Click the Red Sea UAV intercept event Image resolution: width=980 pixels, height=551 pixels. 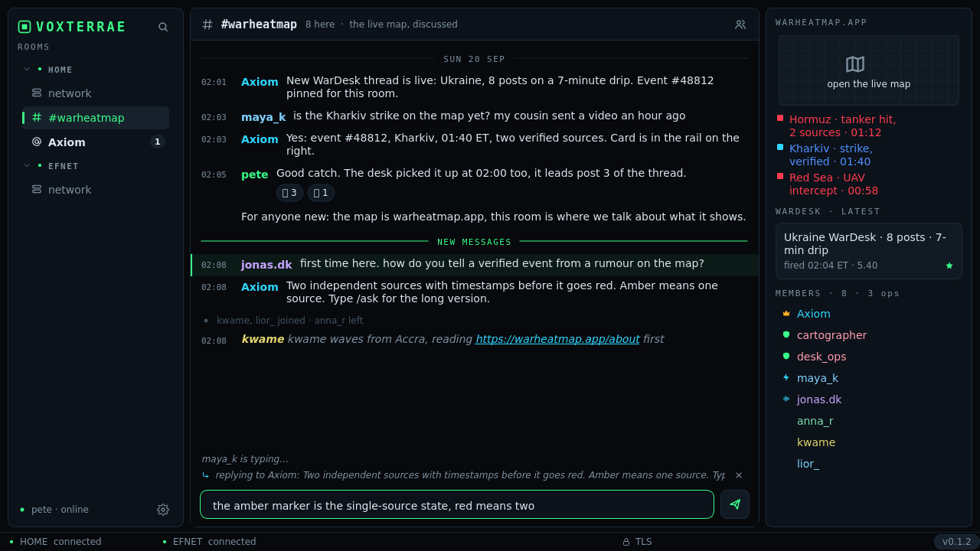click(x=834, y=184)
